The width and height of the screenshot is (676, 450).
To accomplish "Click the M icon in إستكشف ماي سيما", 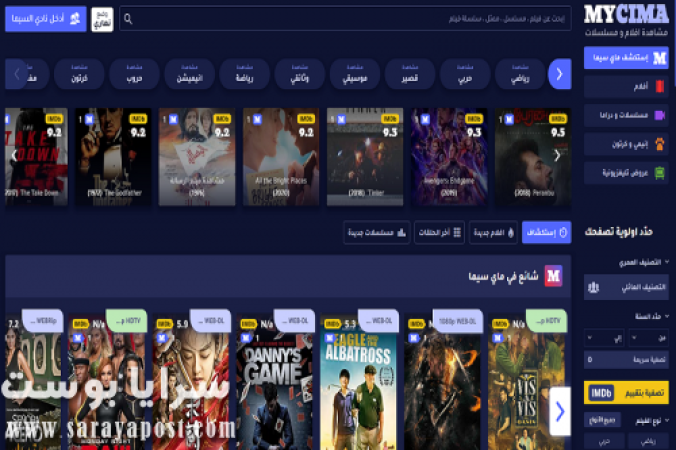I will [x=660, y=58].
